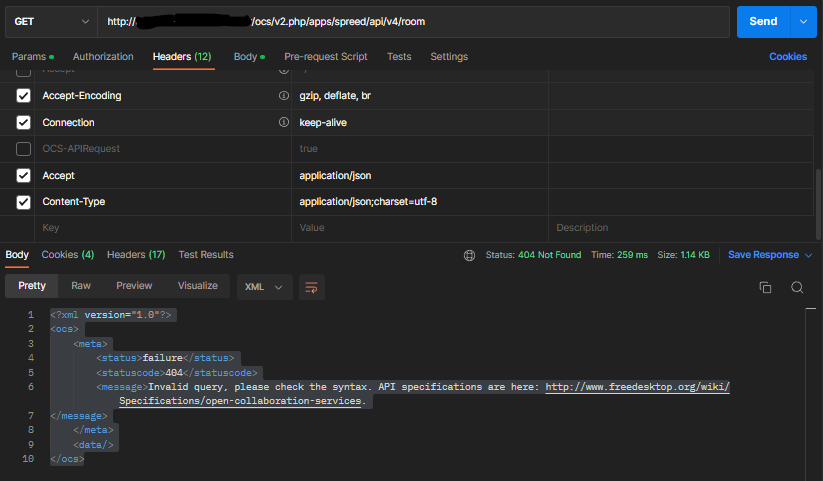Viewport: 823px width, 481px height.
Task: Switch to the Authorization tab
Action: pos(103,57)
